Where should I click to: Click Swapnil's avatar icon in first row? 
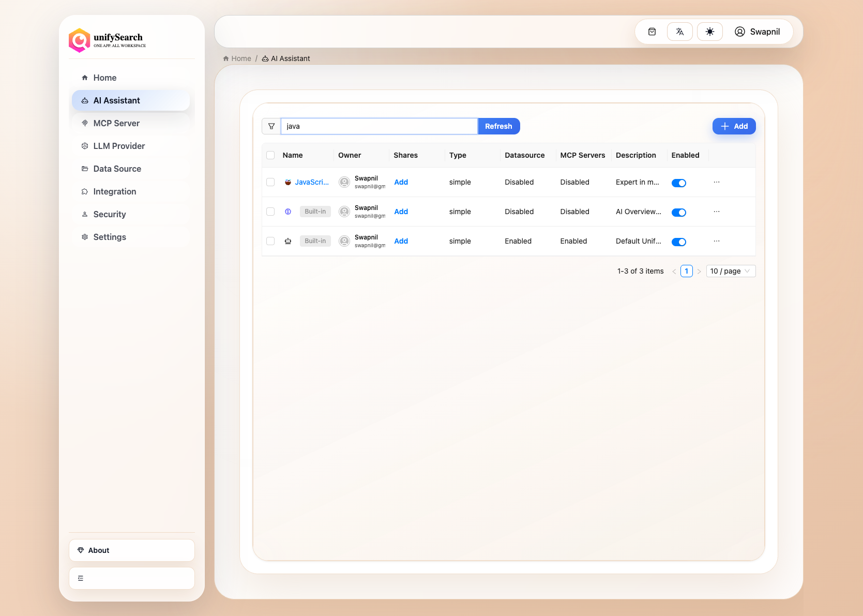[344, 182]
